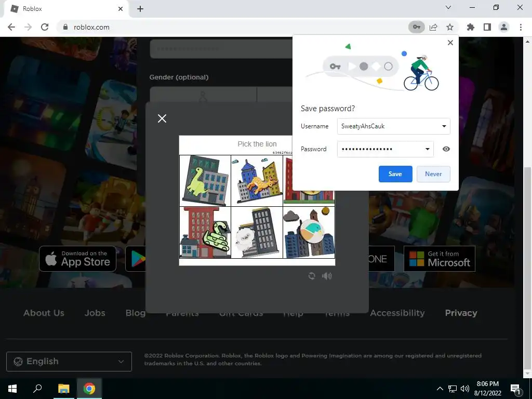Viewport: 532px width, 399px height.
Task: Pick the bird captcha image
Action: 309,232
